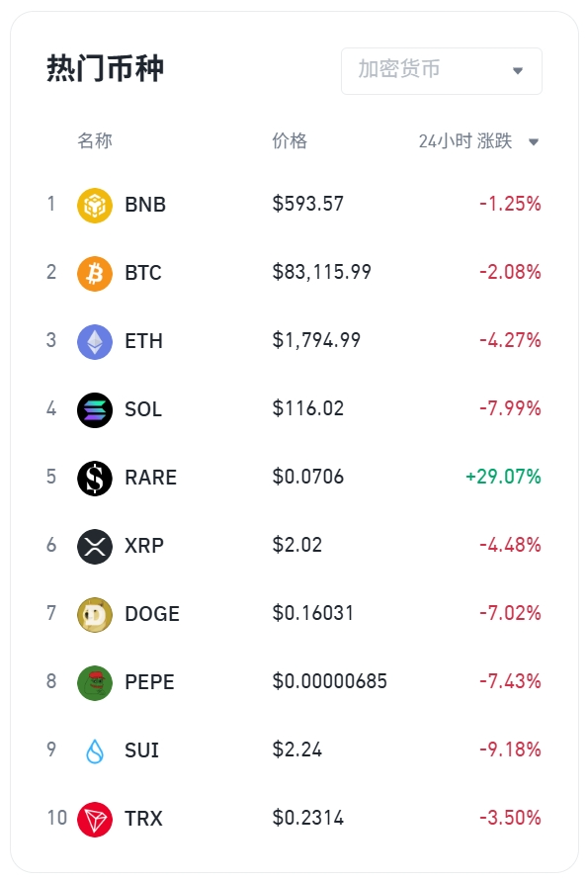
Task: Sort by the 24小时 涨跌 arrow
Action: [x=534, y=142]
